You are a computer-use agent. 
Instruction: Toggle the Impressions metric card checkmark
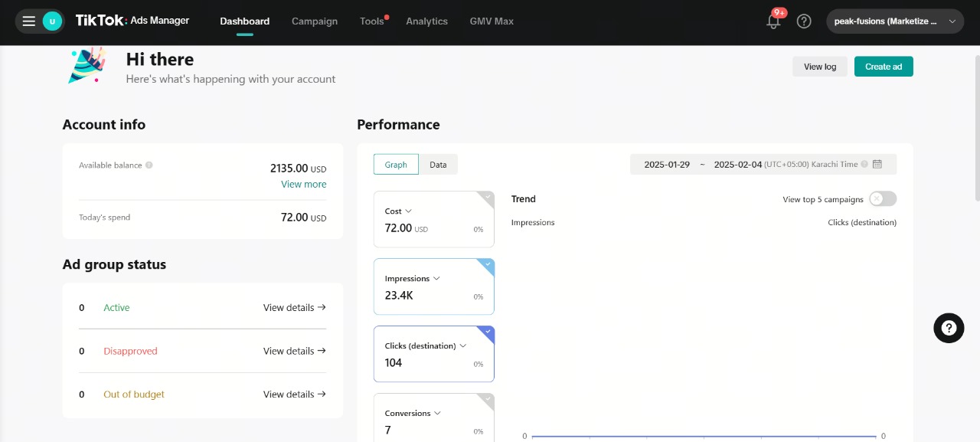[x=488, y=265]
